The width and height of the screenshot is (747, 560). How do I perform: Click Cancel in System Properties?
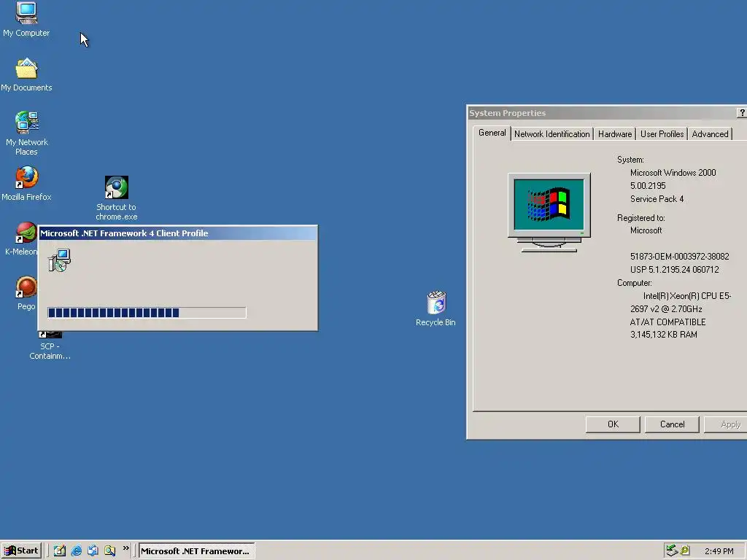pos(672,424)
